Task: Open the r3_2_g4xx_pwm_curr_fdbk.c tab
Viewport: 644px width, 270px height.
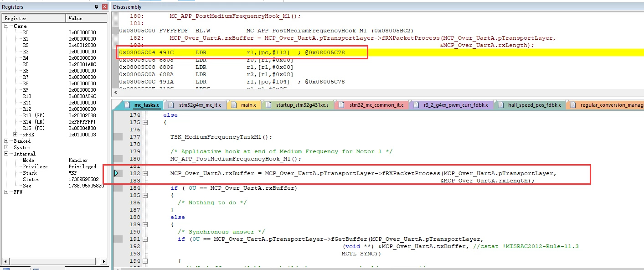Action: (x=452, y=105)
